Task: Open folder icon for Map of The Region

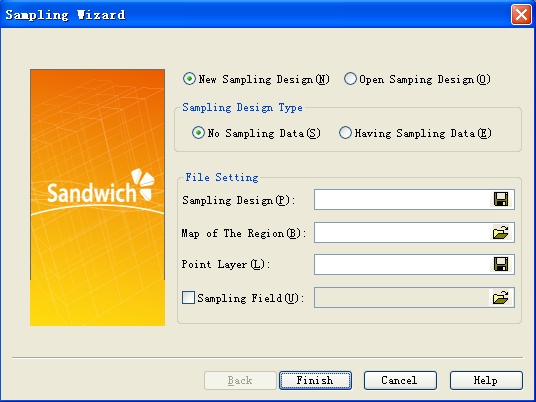Action: tap(501, 232)
